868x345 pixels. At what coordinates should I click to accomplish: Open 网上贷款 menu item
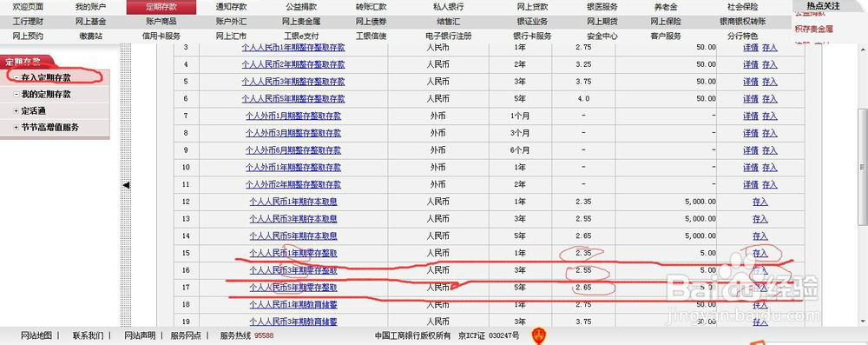coord(533,7)
